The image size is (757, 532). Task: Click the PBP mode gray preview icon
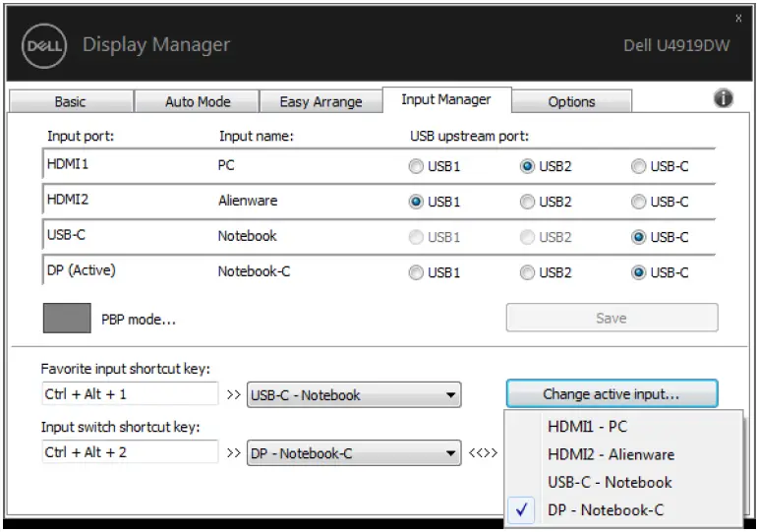[67, 319]
